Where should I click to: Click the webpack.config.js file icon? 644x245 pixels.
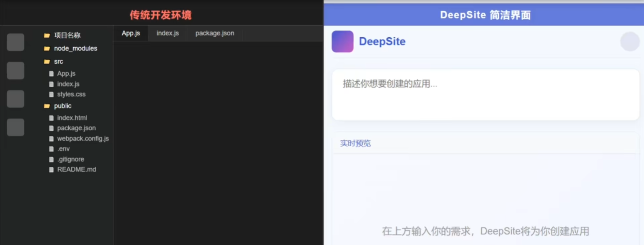pos(51,138)
